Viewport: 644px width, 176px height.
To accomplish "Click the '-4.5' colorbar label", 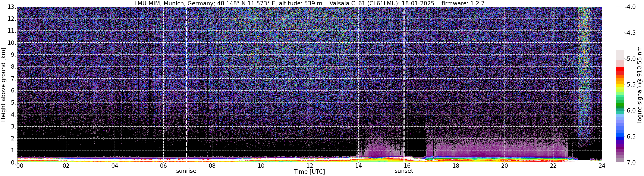I will click(630, 33).
